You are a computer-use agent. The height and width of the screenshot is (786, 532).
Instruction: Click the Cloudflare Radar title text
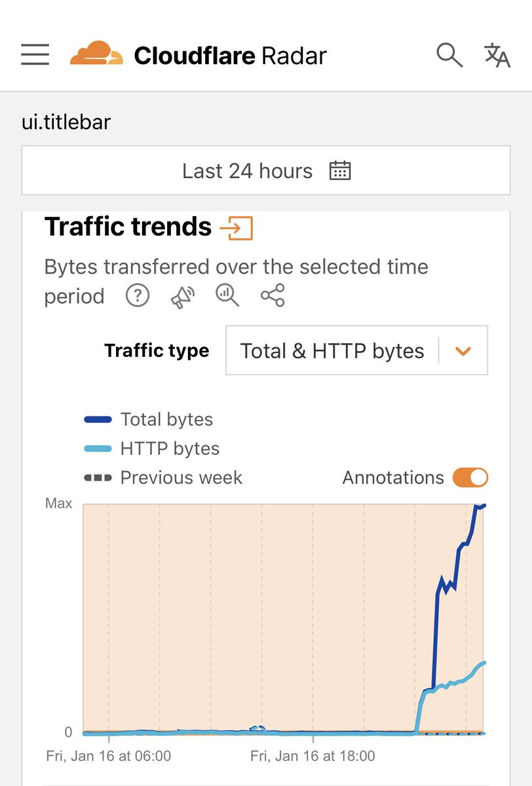point(230,56)
